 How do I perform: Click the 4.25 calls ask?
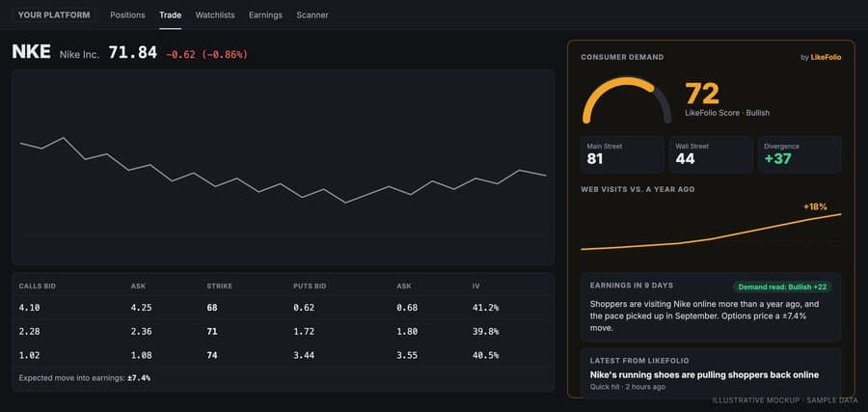click(141, 308)
